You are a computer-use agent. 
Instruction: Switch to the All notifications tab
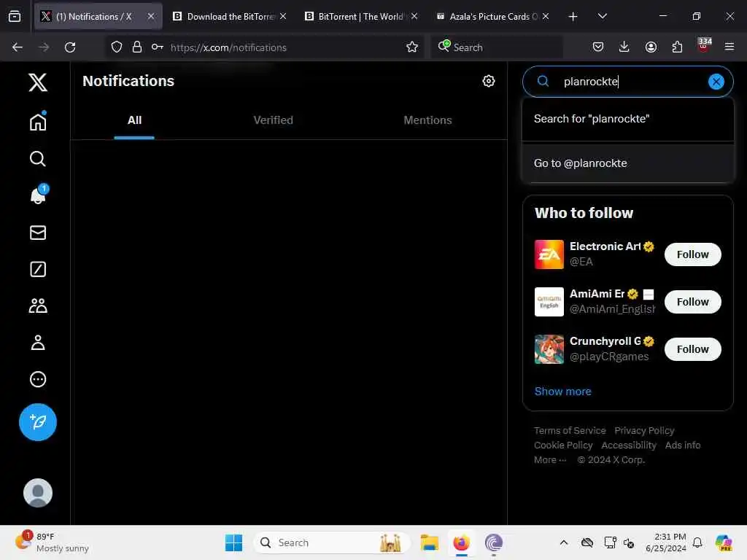point(134,120)
